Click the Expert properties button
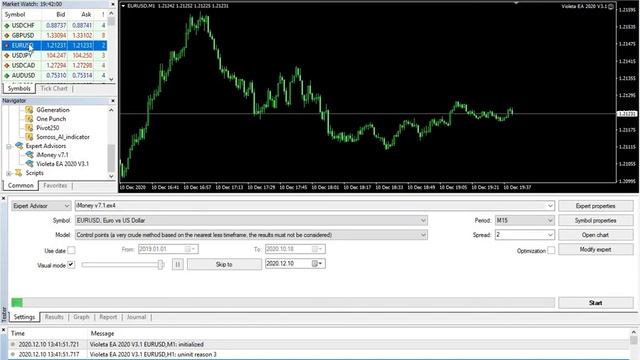This screenshot has height=360, width=640. [x=596, y=206]
